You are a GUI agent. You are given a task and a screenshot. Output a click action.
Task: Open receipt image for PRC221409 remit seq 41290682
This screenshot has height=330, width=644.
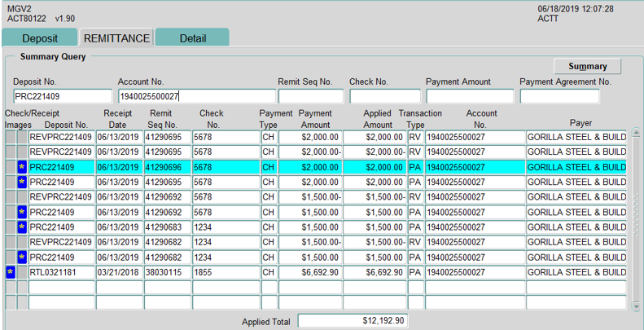click(x=22, y=257)
